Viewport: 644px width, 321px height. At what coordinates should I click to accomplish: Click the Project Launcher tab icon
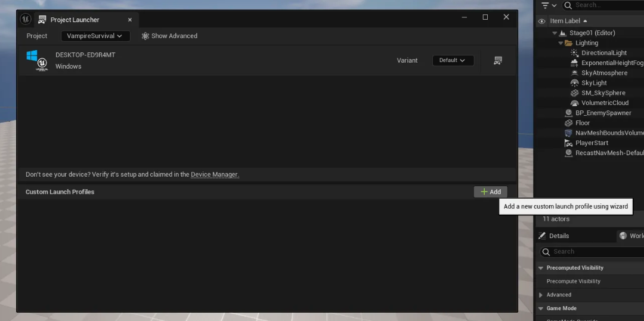tap(42, 20)
